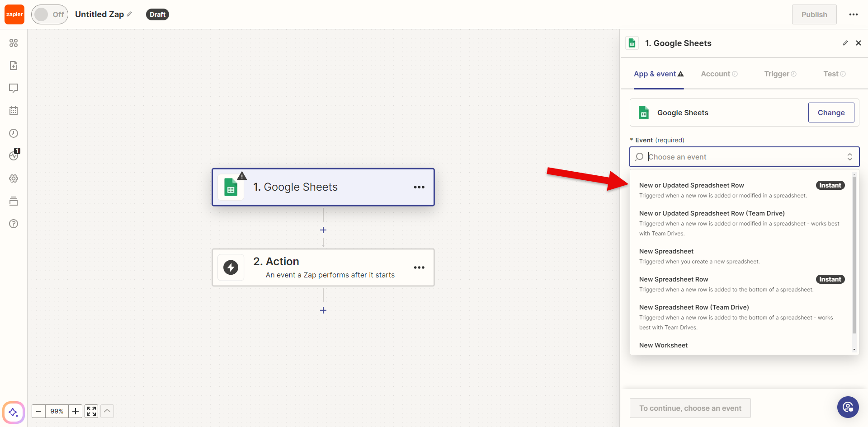The image size is (868, 427).
Task: Switch to the Trigger tab
Action: [x=780, y=74]
